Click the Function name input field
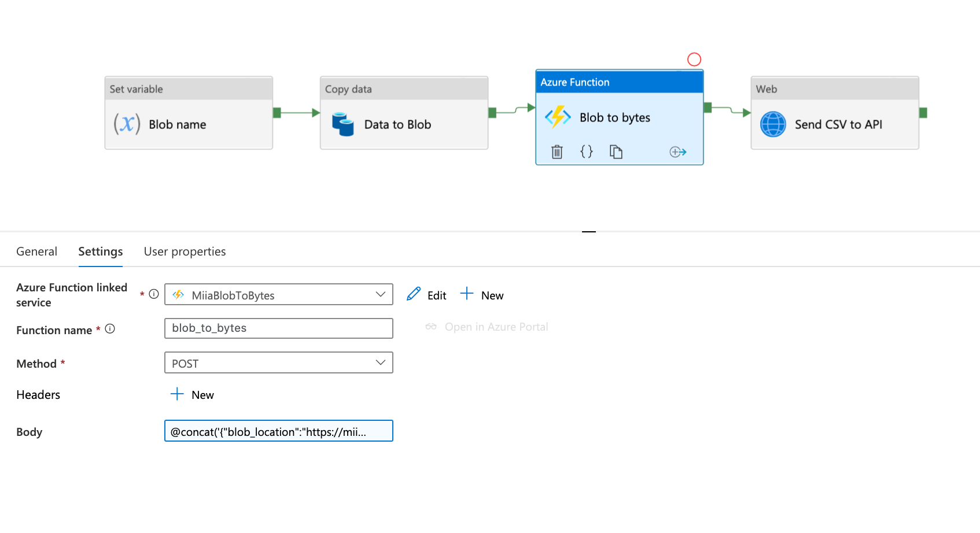Screen dimensions: 980x533 (x=279, y=328)
